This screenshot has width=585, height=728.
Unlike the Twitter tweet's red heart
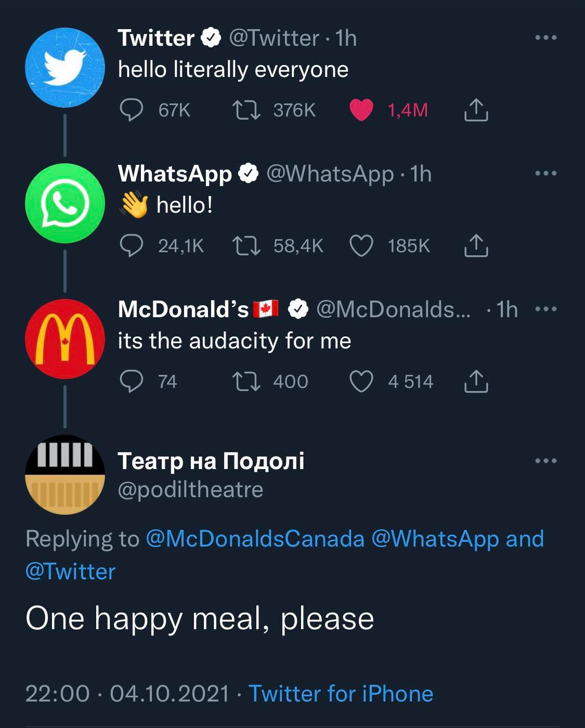point(361,110)
